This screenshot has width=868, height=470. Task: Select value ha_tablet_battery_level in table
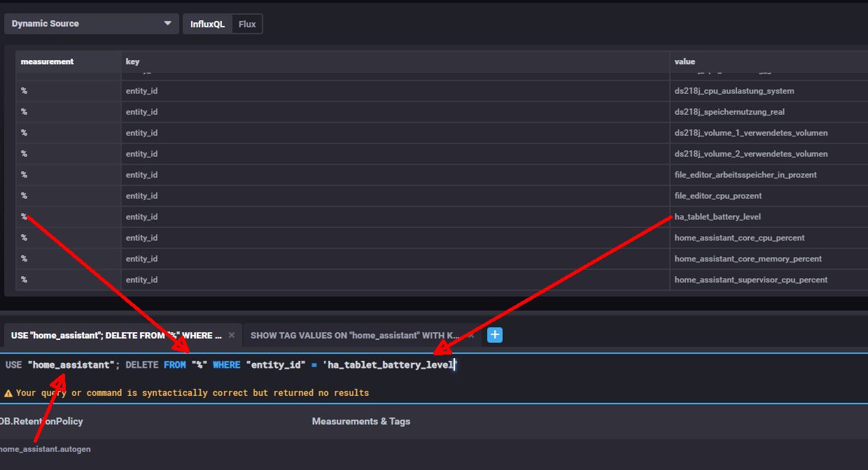pos(717,217)
